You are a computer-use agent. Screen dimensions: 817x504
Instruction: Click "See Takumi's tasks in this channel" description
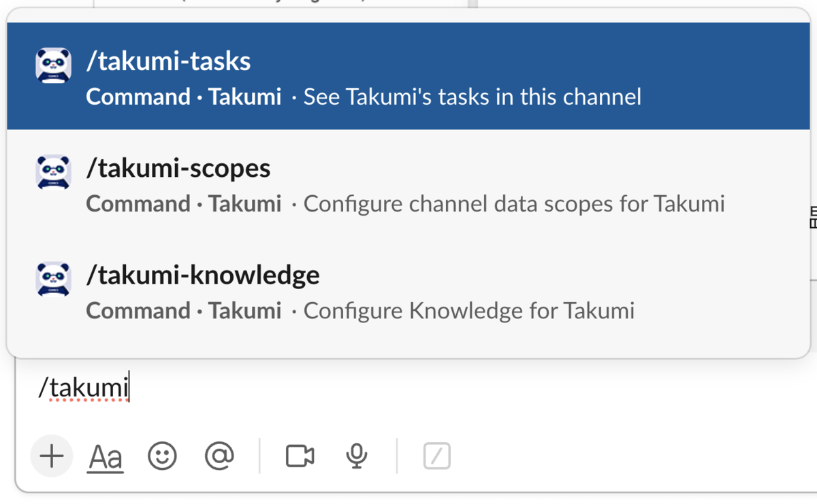[x=472, y=97]
